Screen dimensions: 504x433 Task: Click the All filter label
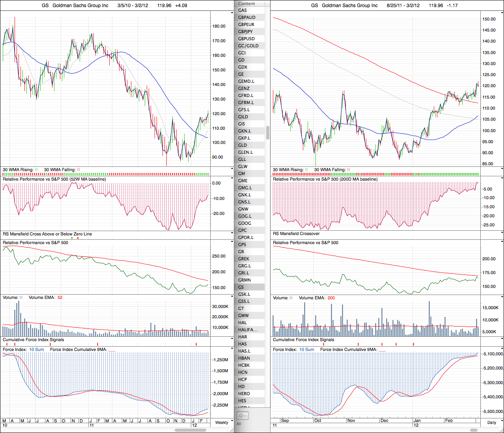tap(239, 424)
